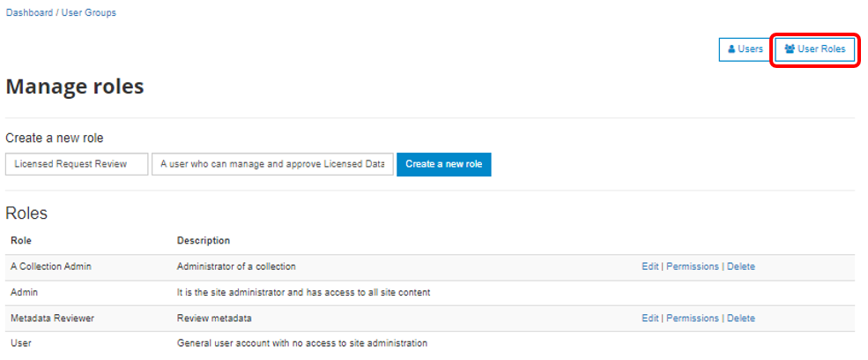Select the User role row
Screen dimensions: 868x360
point(430,343)
